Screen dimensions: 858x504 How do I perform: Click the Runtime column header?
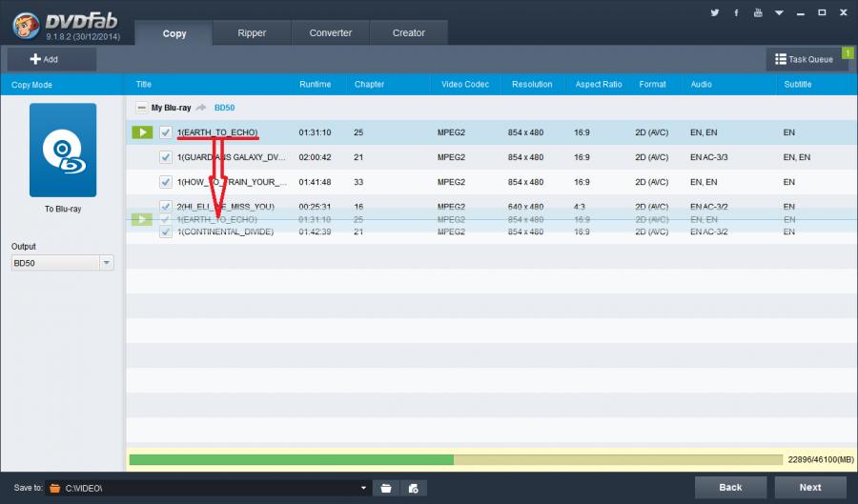(315, 84)
